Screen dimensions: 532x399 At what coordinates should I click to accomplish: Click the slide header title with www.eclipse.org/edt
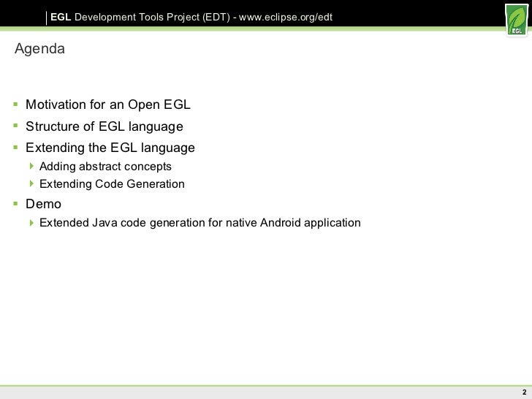click(191, 17)
